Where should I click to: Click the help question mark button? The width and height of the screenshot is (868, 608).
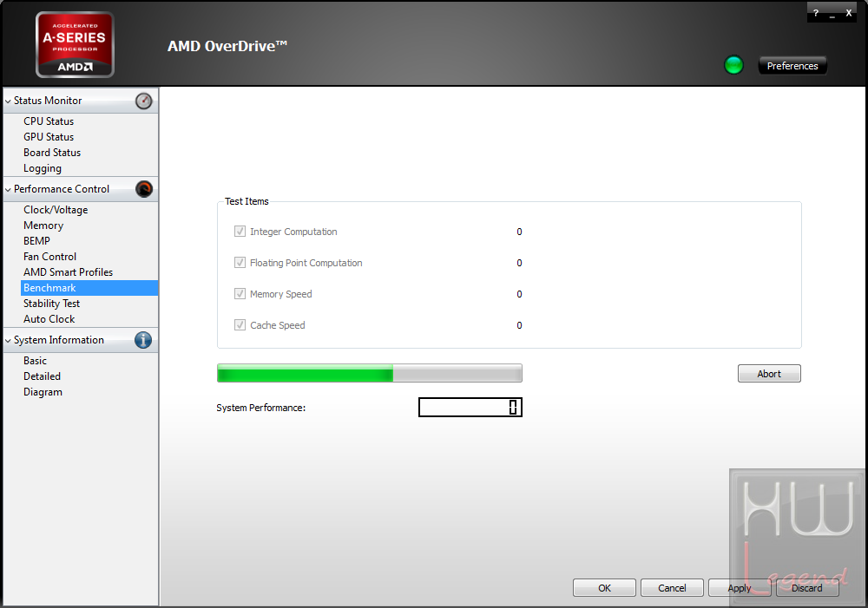815,13
